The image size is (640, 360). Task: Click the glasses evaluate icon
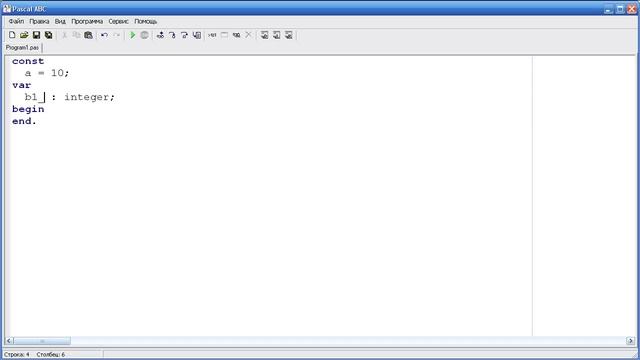[236, 35]
